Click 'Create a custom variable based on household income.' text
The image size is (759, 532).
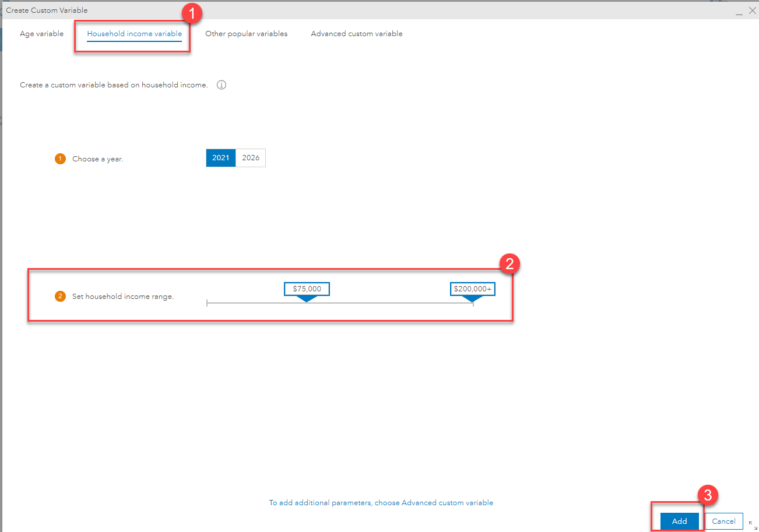pos(114,85)
